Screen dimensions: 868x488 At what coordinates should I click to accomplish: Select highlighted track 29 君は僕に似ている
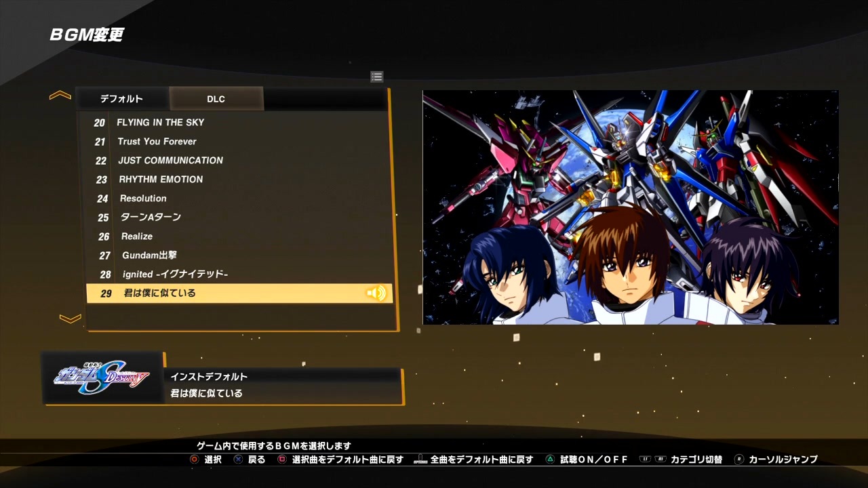pos(239,293)
